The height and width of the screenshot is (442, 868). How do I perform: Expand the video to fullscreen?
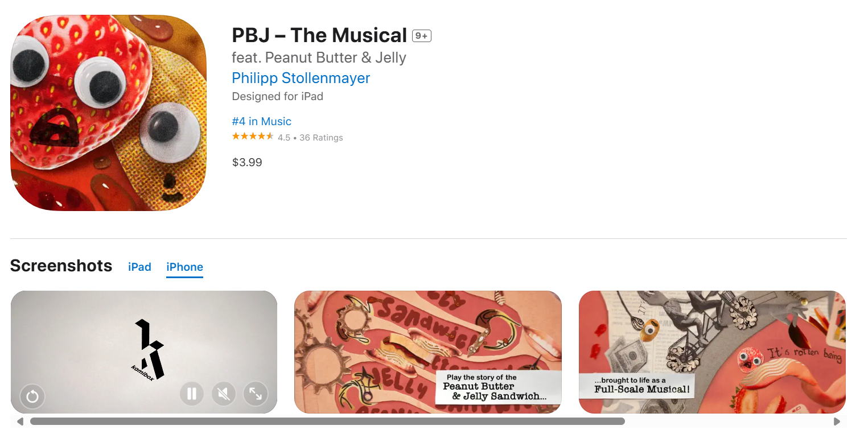coord(256,394)
